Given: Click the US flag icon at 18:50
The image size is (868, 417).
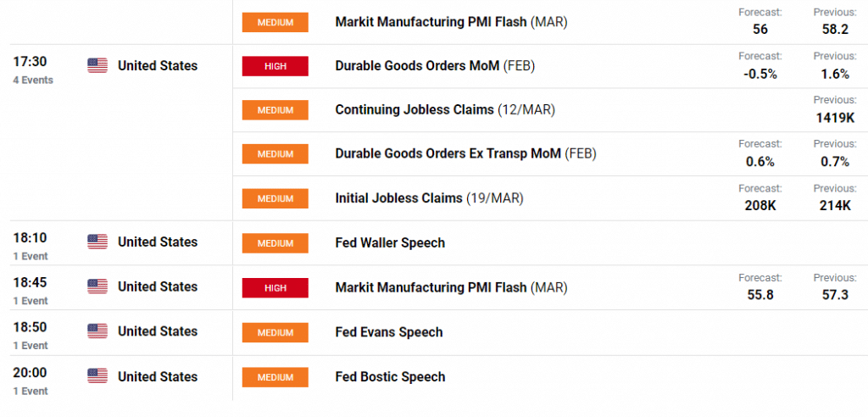Looking at the screenshot, I should pyautogui.click(x=97, y=331).
